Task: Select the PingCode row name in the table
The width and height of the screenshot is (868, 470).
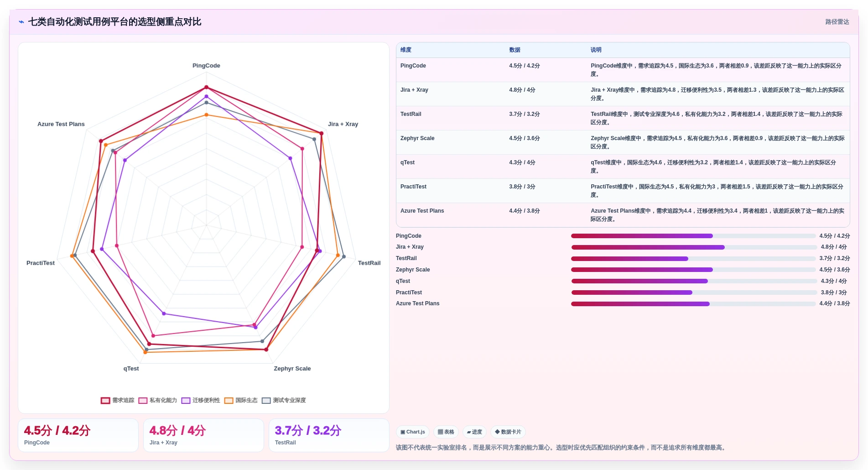Action: tap(413, 66)
